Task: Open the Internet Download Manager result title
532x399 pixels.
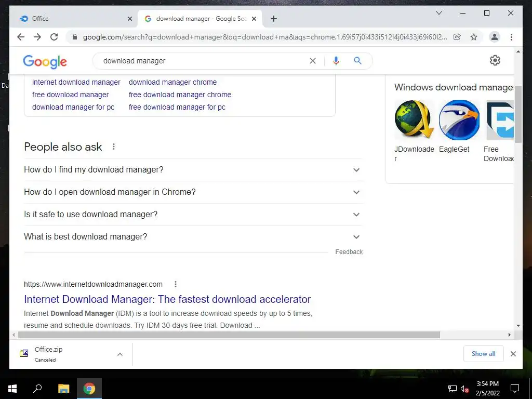Action: [167, 299]
